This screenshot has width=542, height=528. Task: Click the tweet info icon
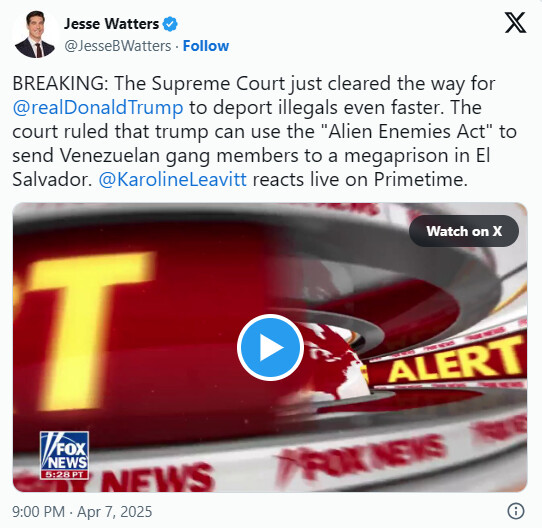tap(516, 511)
